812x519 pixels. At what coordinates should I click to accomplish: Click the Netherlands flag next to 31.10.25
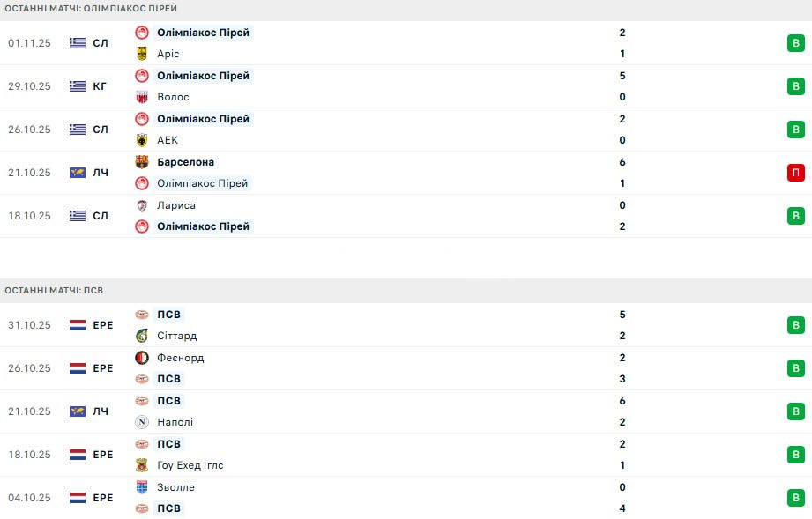point(78,325)
